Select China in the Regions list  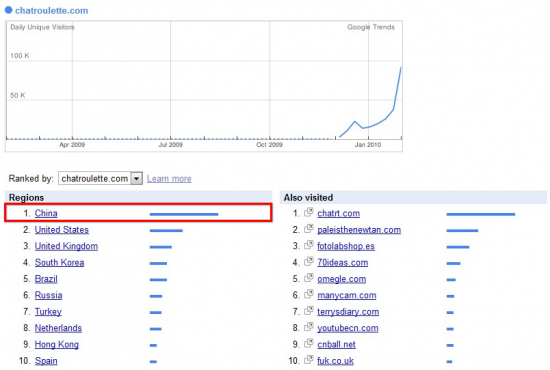[46, 213]
